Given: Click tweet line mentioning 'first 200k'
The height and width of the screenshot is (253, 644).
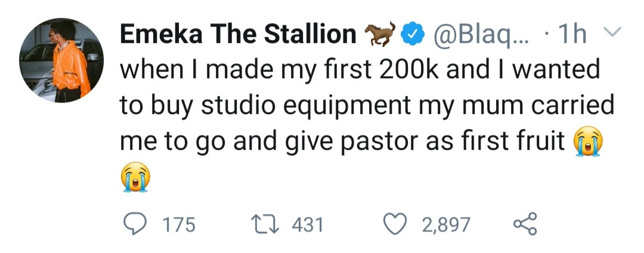Looking at the screenshot, I should [358, 70].
